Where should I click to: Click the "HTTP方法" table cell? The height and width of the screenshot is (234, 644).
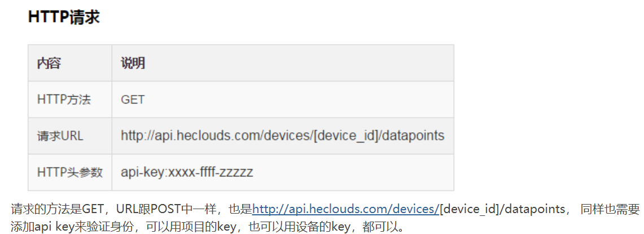click(64, 100)
